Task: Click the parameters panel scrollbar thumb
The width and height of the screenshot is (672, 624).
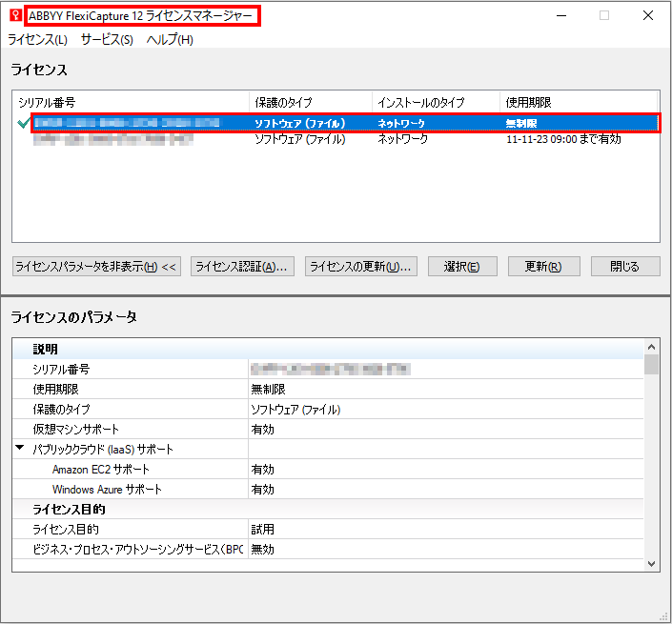Action: [x=651, y=365]
